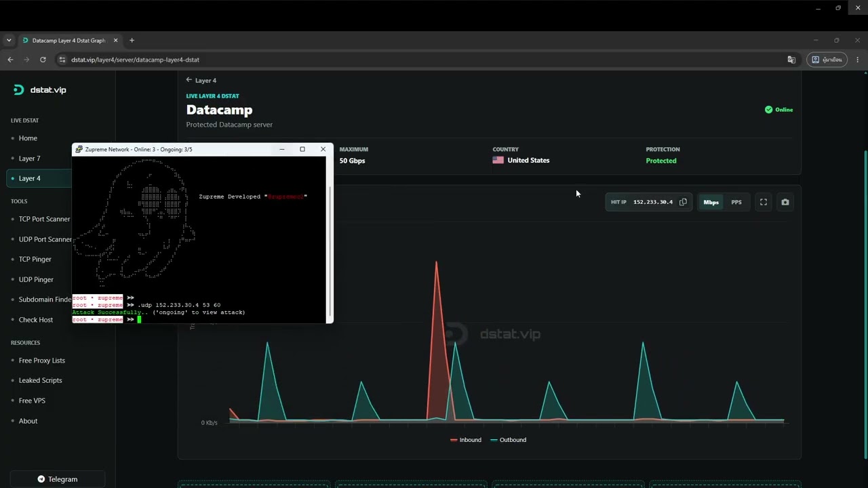Go to Home in sidebar

pyautogui.click(x=28, y=138)
